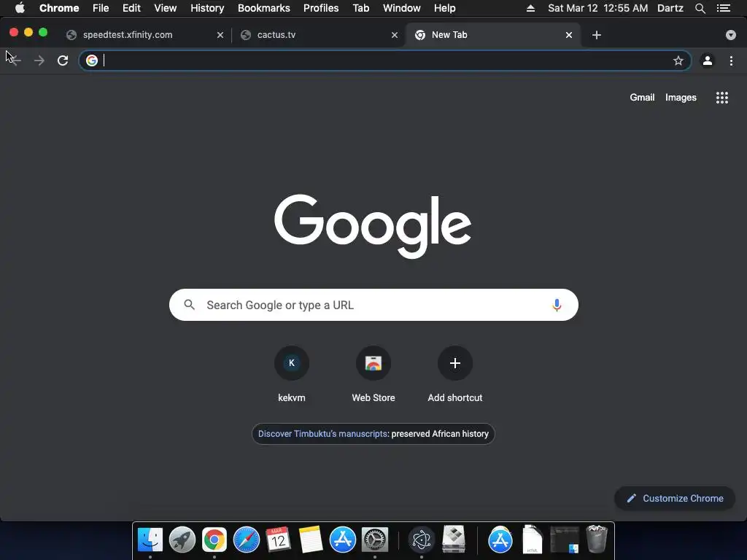
Task: Start voice search with the microphone icon
Action: [x=557, y=305]
